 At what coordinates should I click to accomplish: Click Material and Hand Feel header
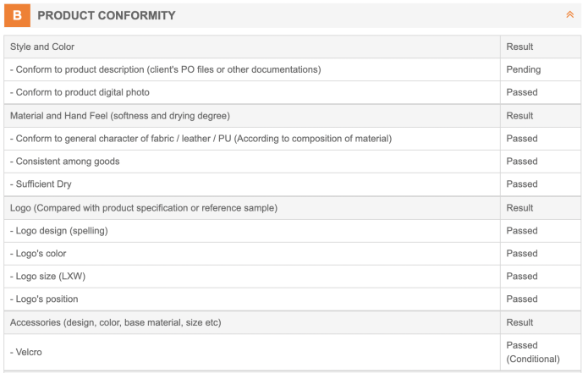[x=119, y=116]
